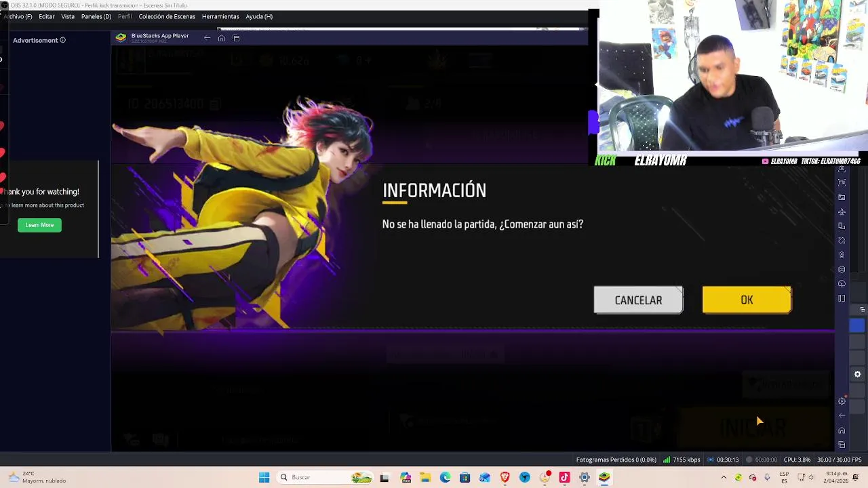This screenshot has width=868, height=488.
Task: Open the clock showing 9:14 p.m.
Action: point(836,477)
